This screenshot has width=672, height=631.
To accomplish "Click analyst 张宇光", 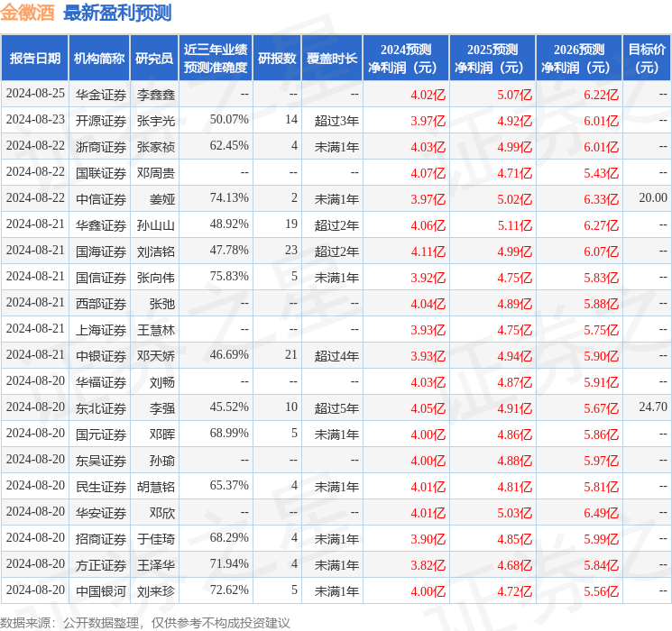I will (x=156, y=121).
